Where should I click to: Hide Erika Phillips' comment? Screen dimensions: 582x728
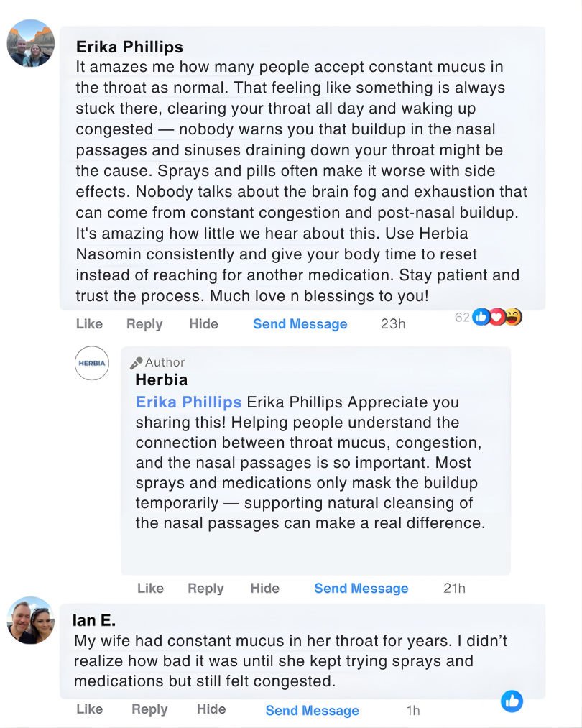pos(203,324)
